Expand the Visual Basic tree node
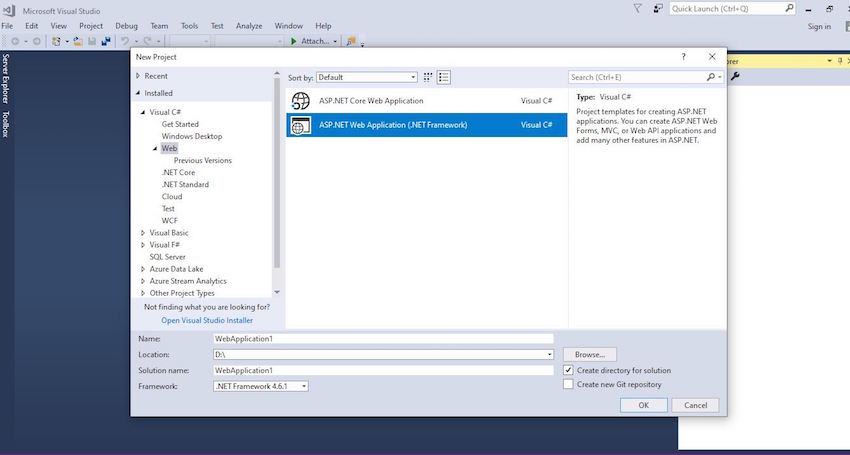This screenshot has width=850, height=455. [142, 233]
